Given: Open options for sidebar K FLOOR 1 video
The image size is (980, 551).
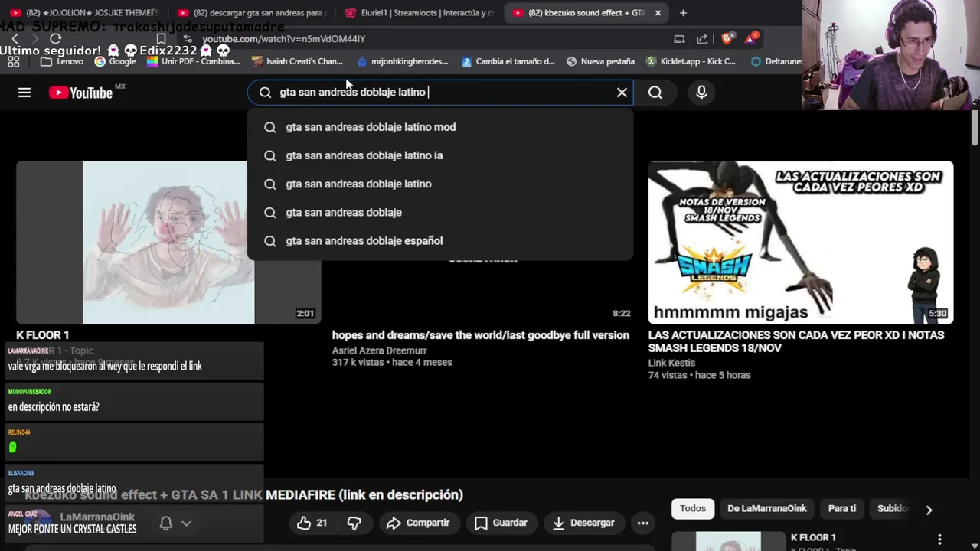Looking at the screenshot, I should (939, 540).
